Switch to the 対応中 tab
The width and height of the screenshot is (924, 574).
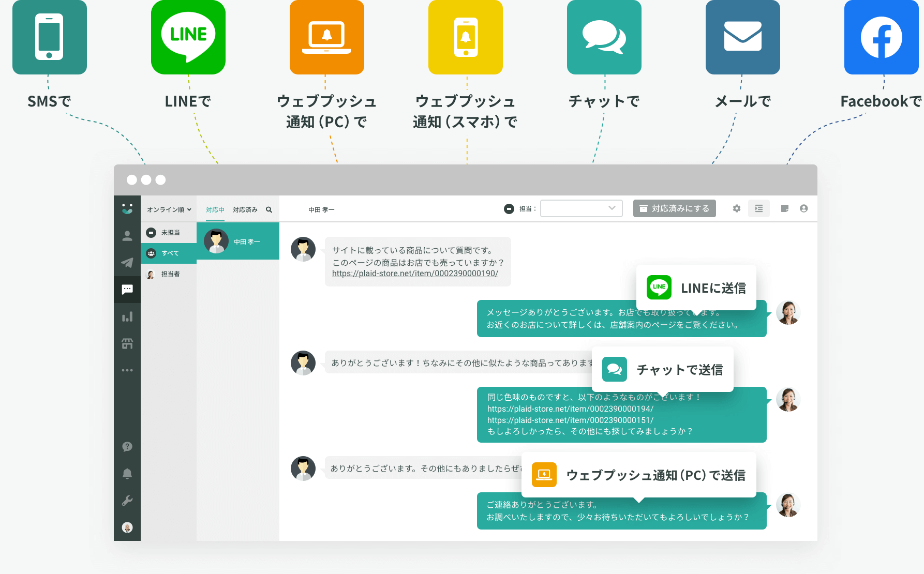[x=215, y=209]
